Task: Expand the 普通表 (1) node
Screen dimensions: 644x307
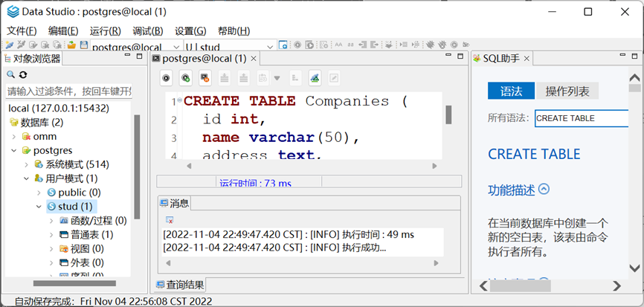Action: click(x=51, y=235)
